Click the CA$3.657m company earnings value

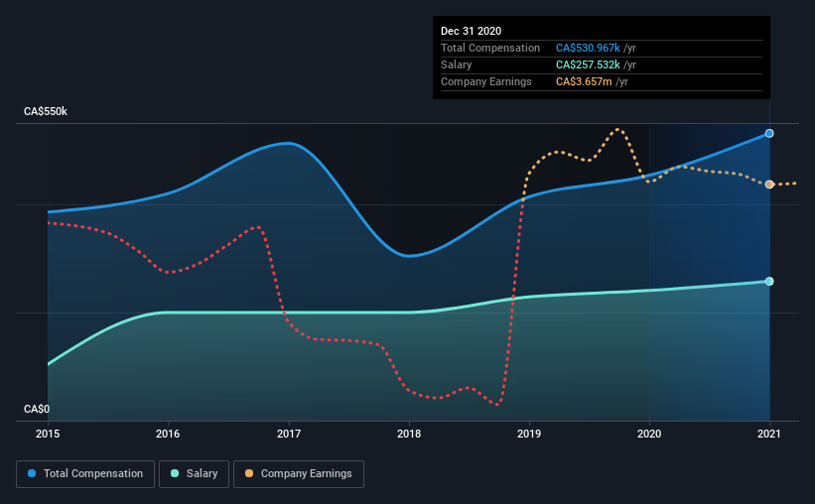(584, 81)
